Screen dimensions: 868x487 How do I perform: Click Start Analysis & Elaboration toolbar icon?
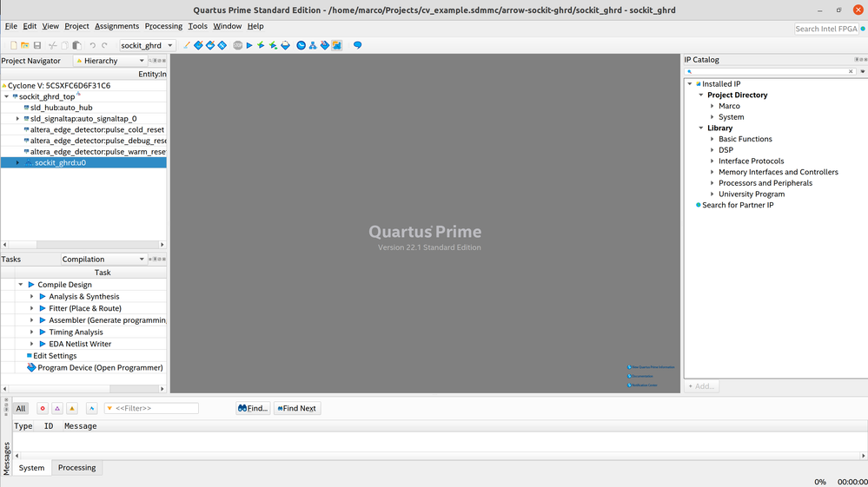[261, 45]
